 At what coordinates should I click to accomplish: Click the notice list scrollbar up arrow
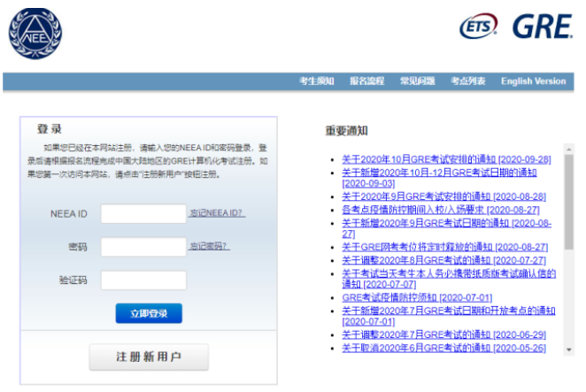569,150
